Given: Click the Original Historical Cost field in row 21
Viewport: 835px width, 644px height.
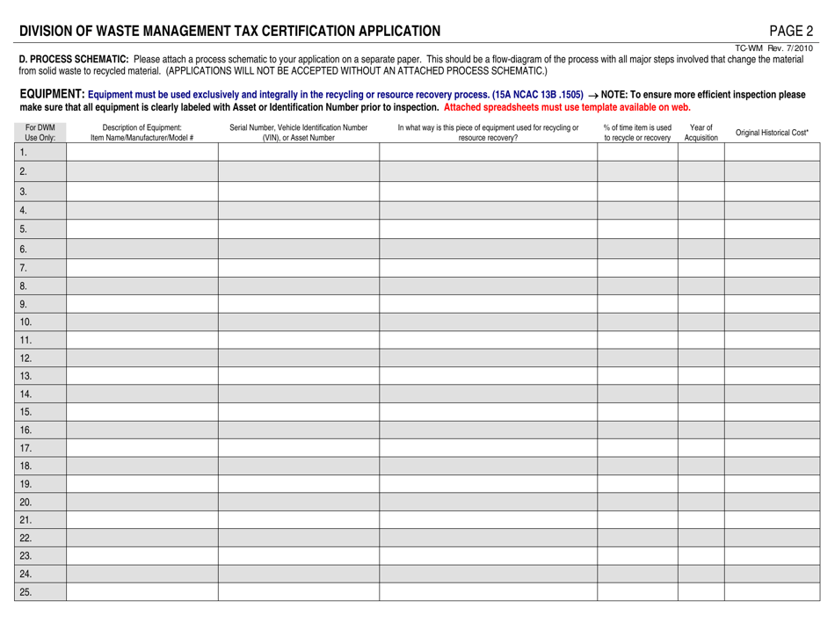Looking at the screenshot, I should 773,519.
